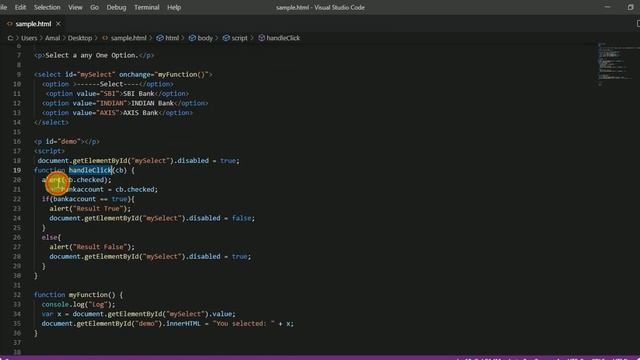The image size is (640, 360).
Task: Click the console.log("Log") statement
Action: pos(78,304)
